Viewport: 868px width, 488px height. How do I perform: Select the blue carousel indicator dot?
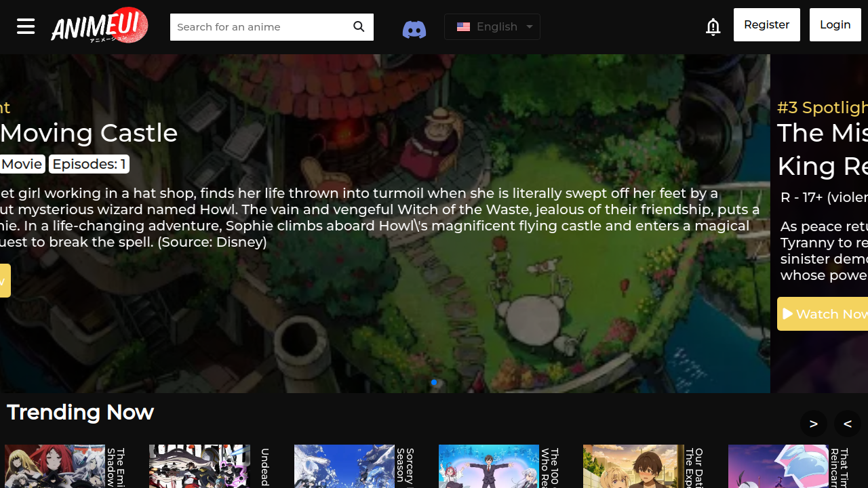434,382
